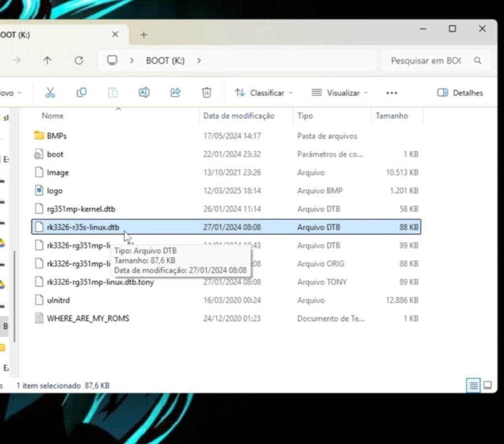Image resolution: width=504 pixels, height=444 pixels.
Task: Select the WHERE_ARE_MY_ROMS document icon
Action: tap(39, 318)
